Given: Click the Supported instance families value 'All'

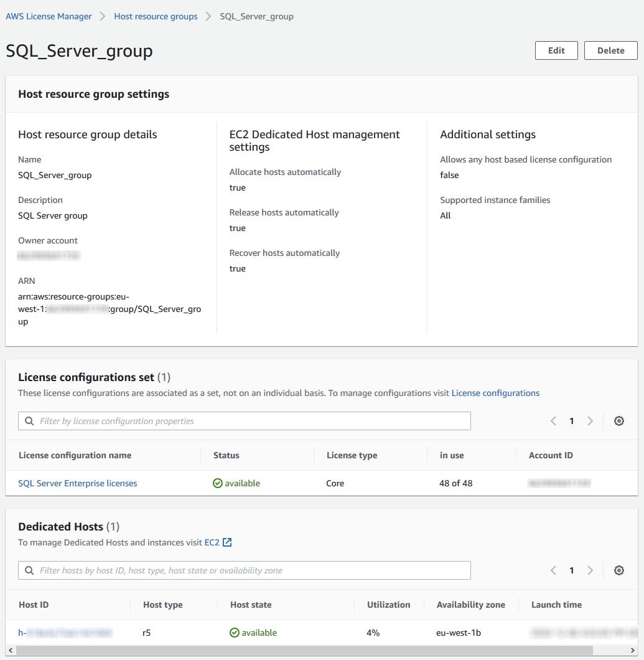Looking at the screenshot, I should pos(445,215).
